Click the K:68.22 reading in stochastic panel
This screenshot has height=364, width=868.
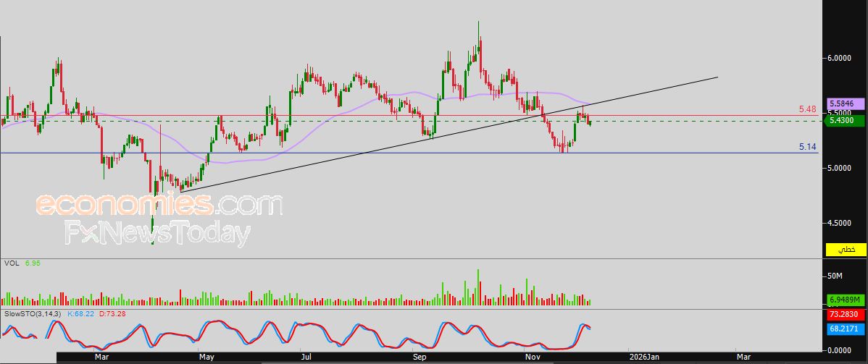tap(81, 314)
